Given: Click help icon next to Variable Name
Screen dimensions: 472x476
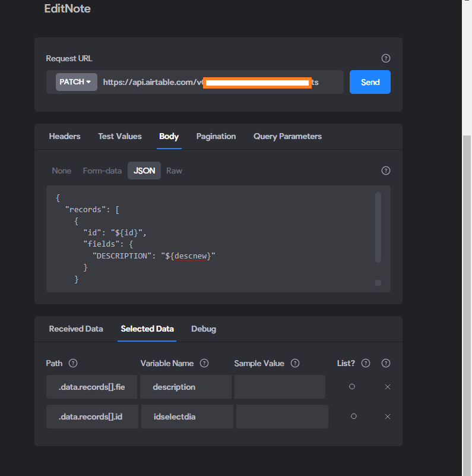Looking at the screenshot, I should (204, 363).
